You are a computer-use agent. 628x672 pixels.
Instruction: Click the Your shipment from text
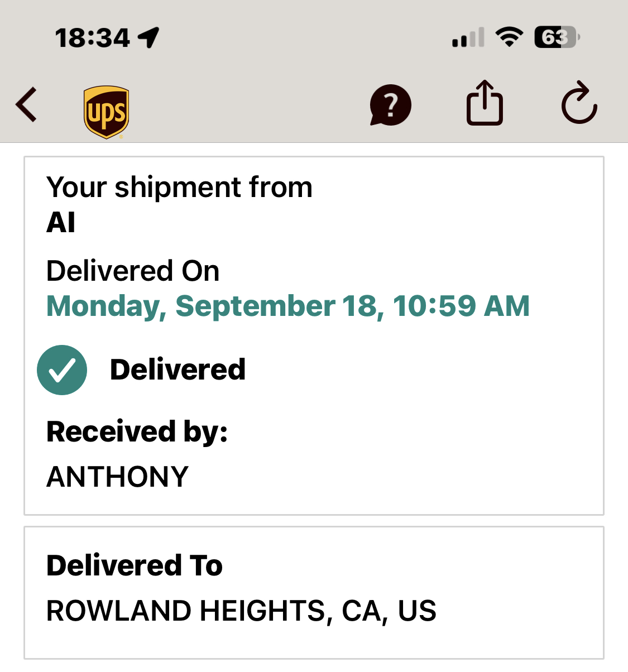[x=179, y=187]
